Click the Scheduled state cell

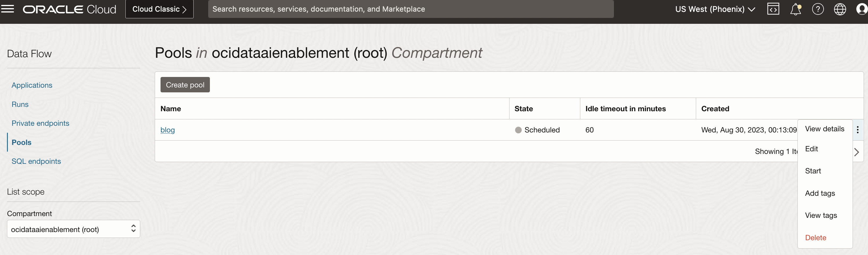(537, 130)
